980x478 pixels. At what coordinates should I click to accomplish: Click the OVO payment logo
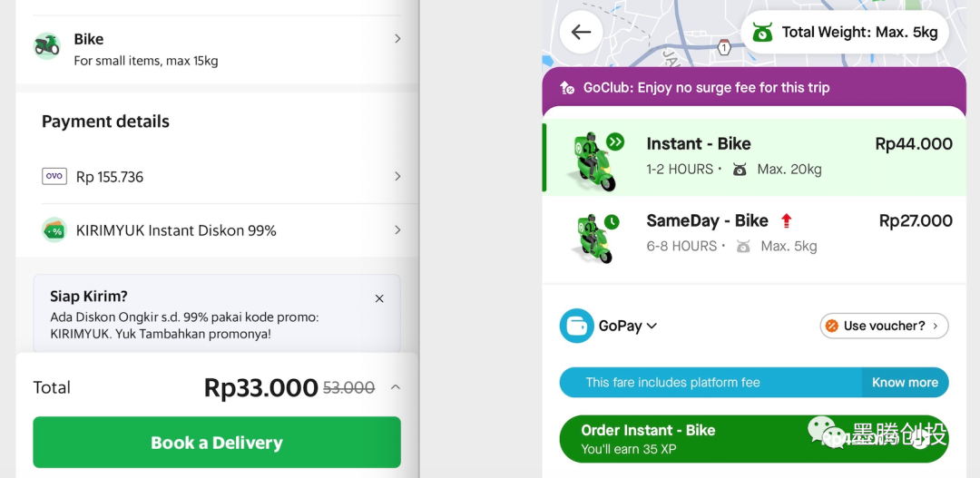tap(54, 177)
